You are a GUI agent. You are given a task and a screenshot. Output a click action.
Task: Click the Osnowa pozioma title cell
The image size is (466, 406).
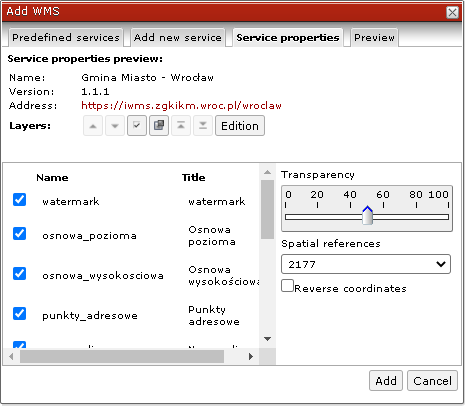[212, 235]
